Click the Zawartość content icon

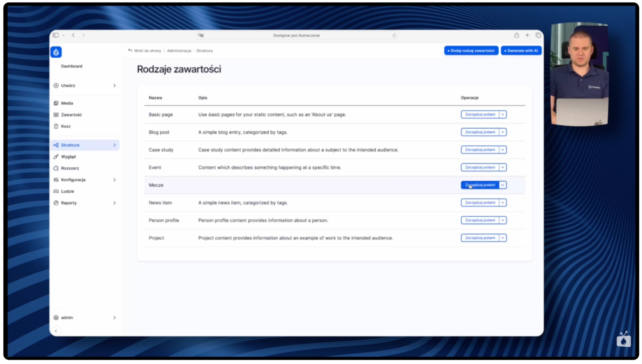[x=57, y=115]
